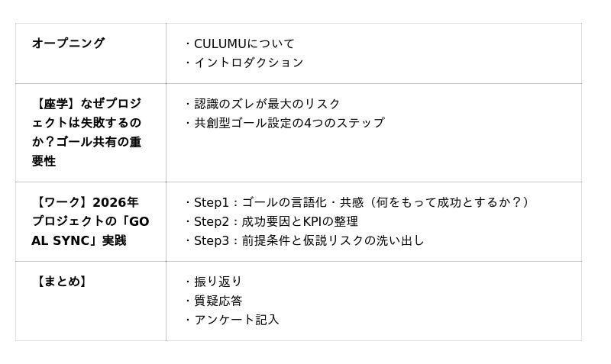Screen dimensions: 611x364
Task: Select the アンケート記入 bullet item
Action: point(236,320)
